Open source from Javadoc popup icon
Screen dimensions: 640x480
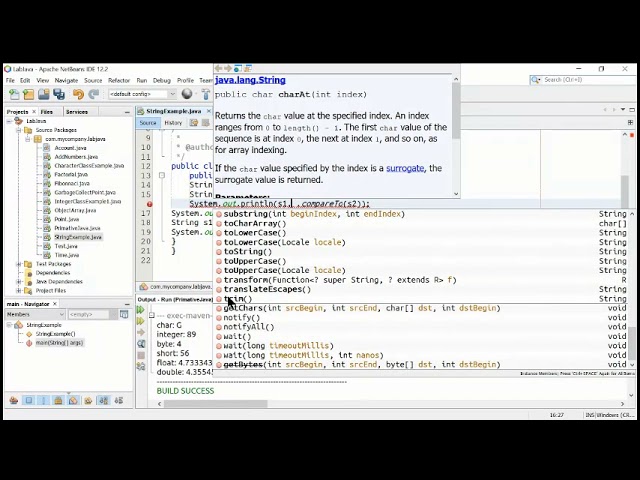point(247,68)
